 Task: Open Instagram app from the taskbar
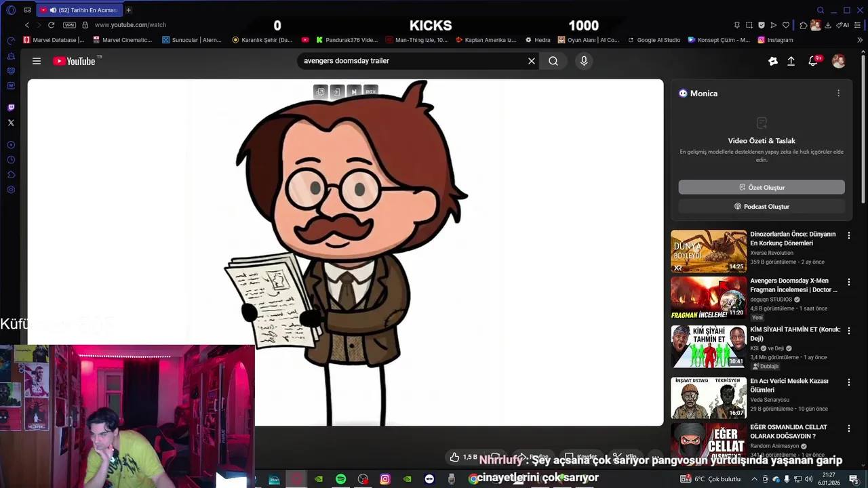(385, 479)
